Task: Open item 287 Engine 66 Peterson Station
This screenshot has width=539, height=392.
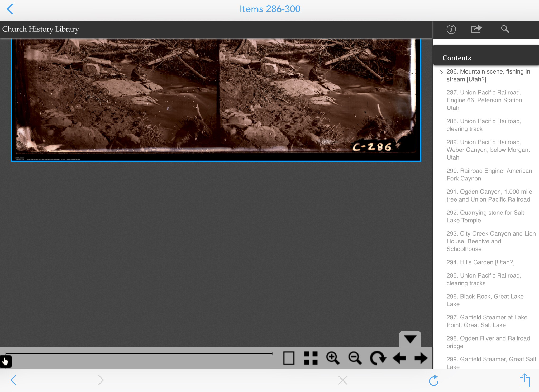Action: (x=485, y=100)
